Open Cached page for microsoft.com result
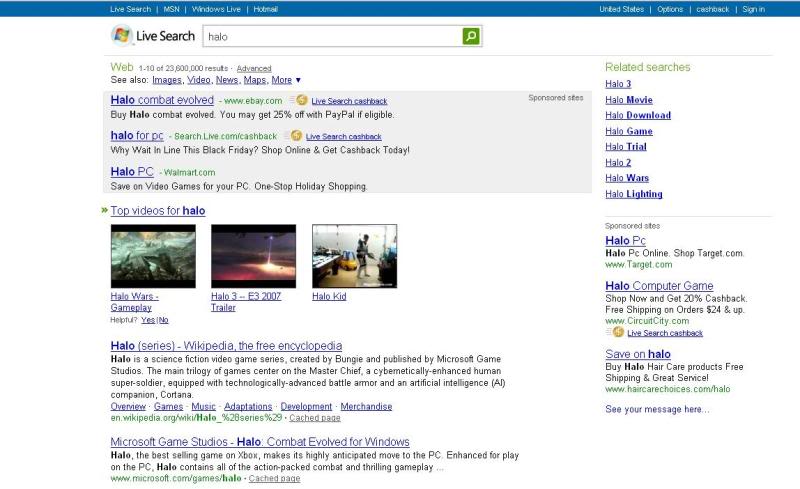The height and width of the screenshot is (489, 800). tap(274, 479)
